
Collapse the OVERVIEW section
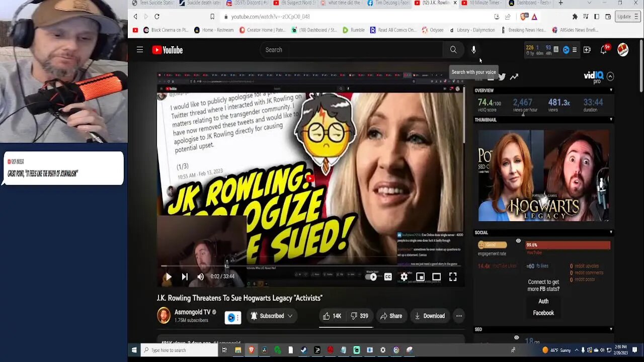611,90
